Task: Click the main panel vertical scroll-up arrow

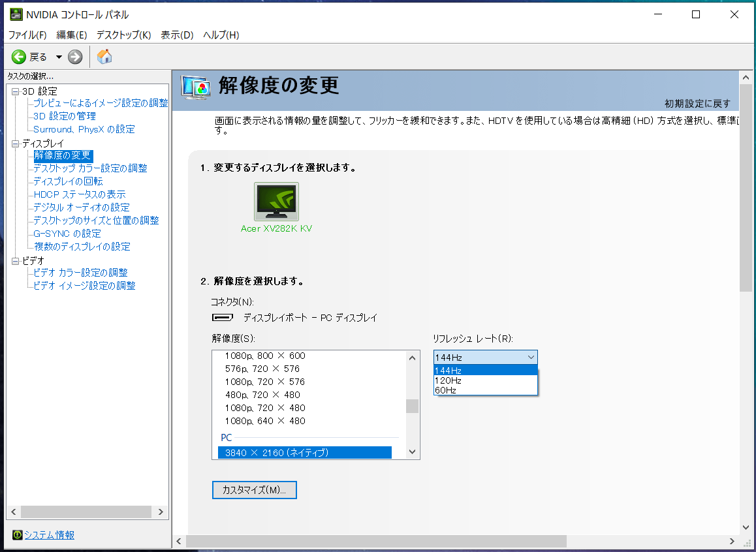Action: [x=746, y=77]
